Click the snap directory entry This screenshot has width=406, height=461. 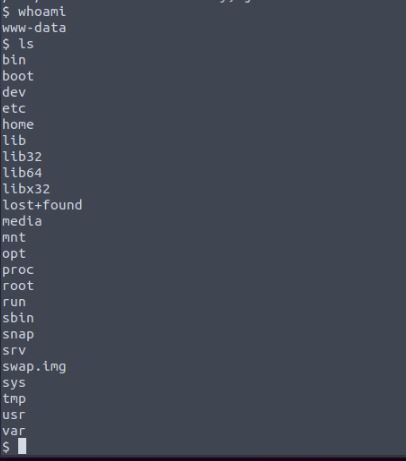[x=18, y=334]
